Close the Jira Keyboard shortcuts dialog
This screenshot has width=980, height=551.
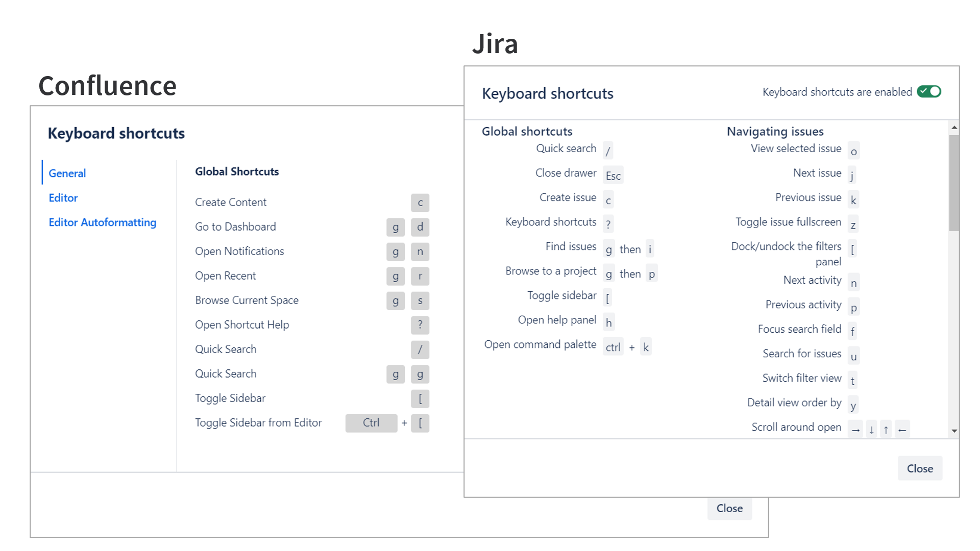point(920,468)
